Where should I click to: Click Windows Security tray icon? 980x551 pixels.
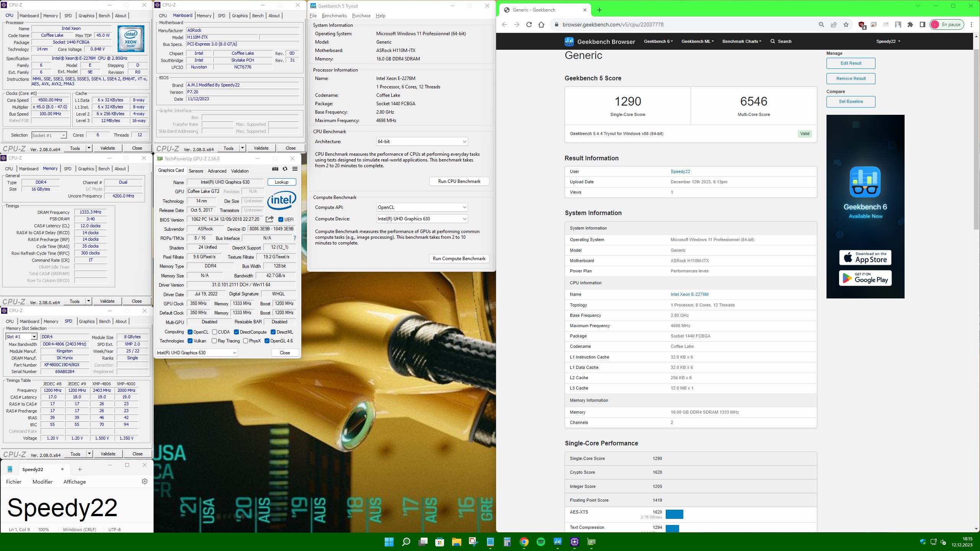coord(923,542)
